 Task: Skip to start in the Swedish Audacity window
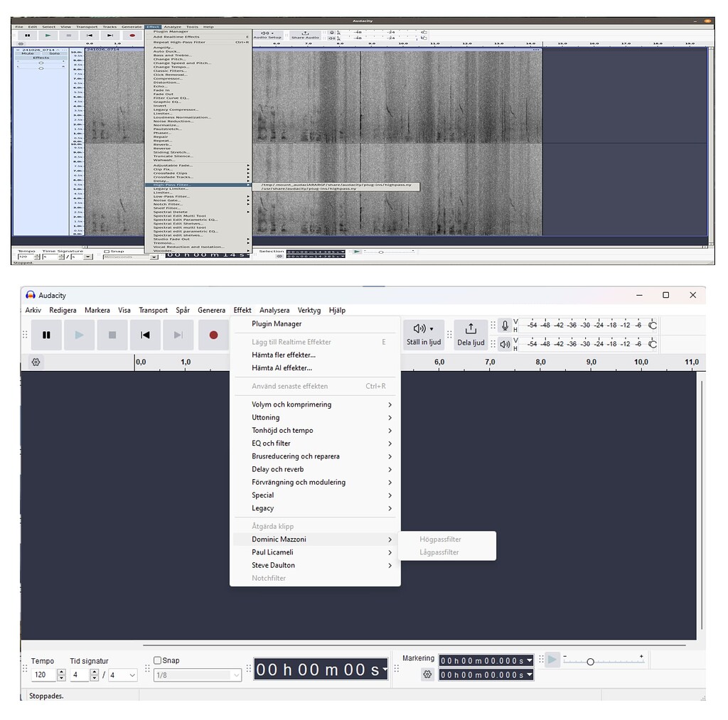pos(145,335)
